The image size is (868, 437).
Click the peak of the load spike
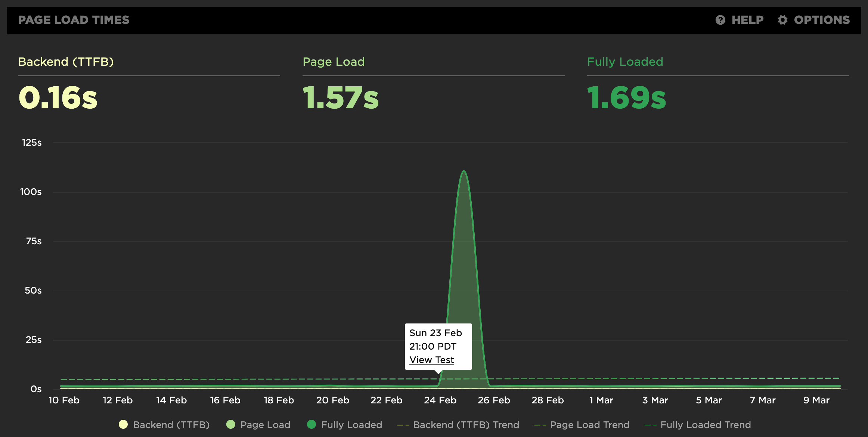[x=464, y=171]
